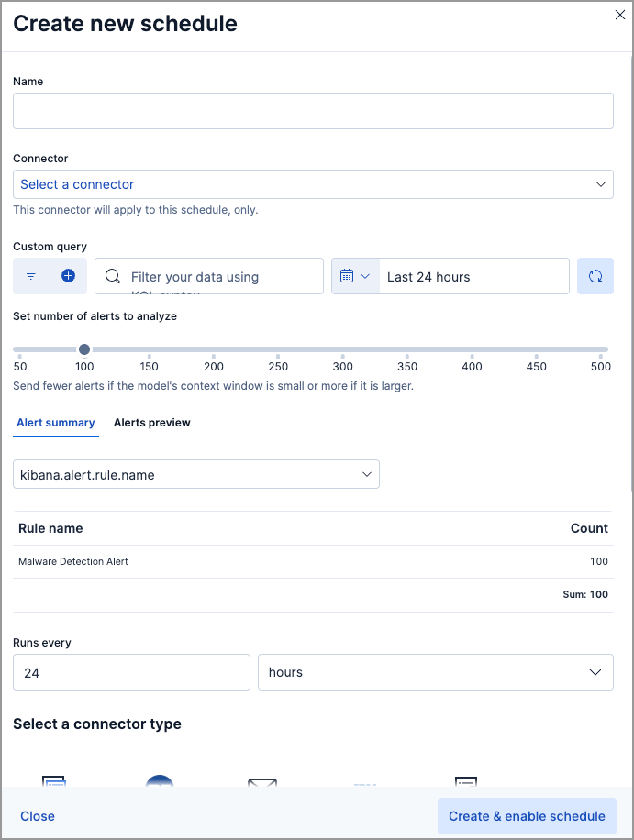Open filter options in the custom query bar
The height and width of the screenshot is (840, 634).
pyautogui.click(x=30, y=276)
